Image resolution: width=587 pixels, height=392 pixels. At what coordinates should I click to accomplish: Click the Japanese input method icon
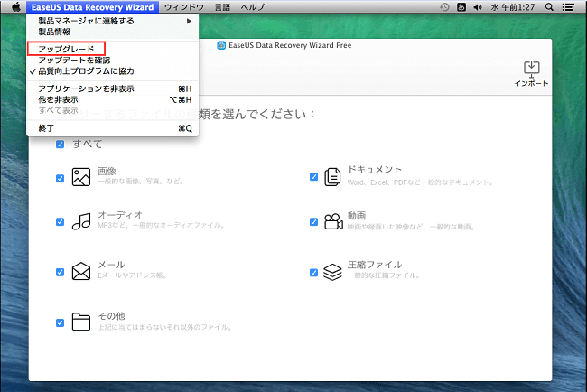[x=461, y=6]
